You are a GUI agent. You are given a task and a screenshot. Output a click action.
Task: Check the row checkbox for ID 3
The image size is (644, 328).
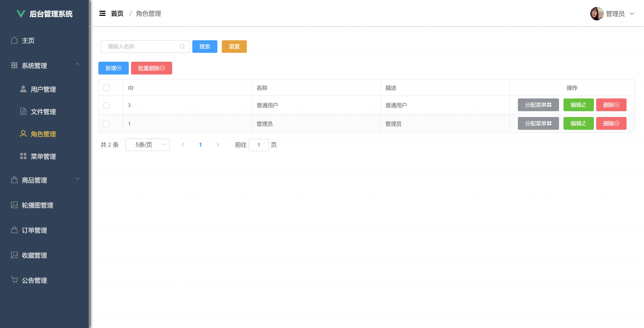pos(106,105)
